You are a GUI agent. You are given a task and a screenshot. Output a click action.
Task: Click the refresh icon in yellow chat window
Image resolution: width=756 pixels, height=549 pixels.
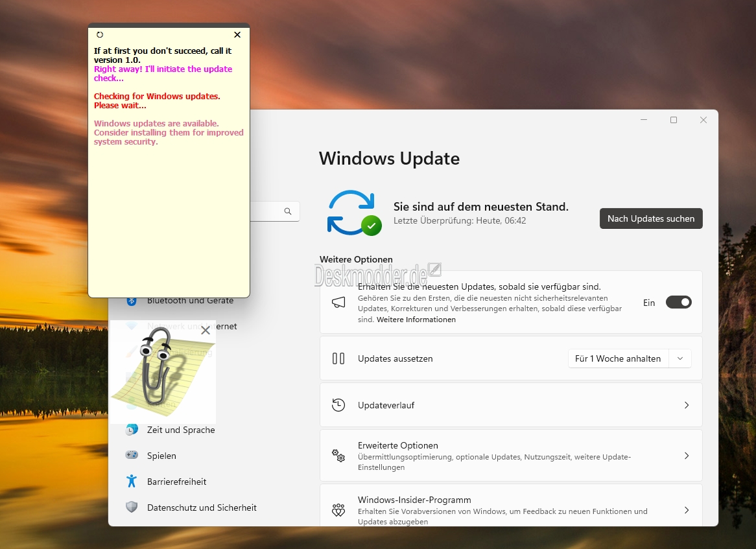tap(100, 35)
